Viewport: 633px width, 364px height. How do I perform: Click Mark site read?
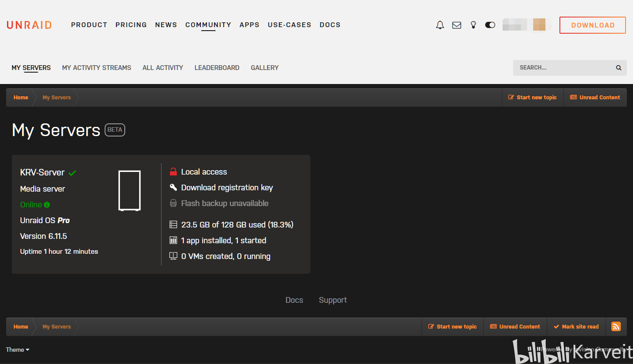click(576, 327)
